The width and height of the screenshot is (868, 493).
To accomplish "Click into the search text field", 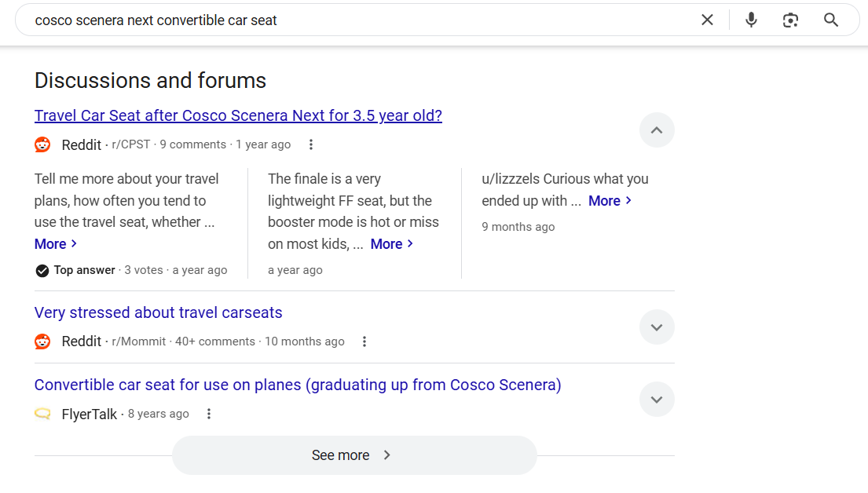I will pyautogui.click(x=353, y=20).
